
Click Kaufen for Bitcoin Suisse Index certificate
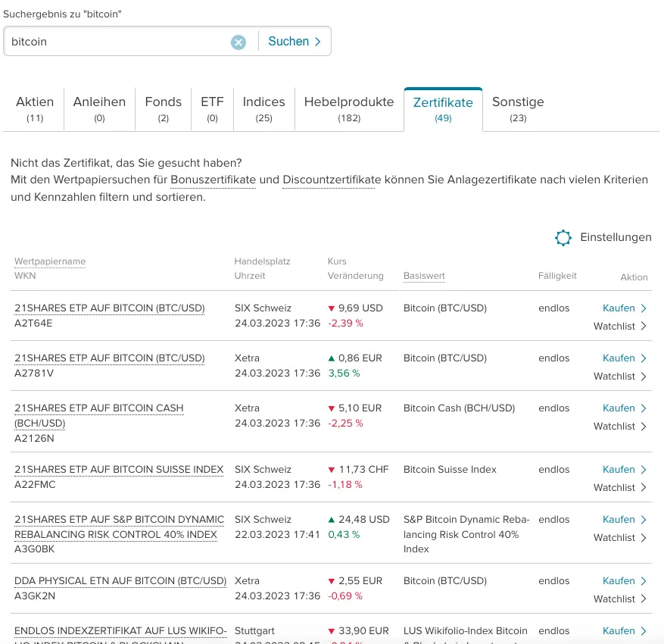click(624, 470)
